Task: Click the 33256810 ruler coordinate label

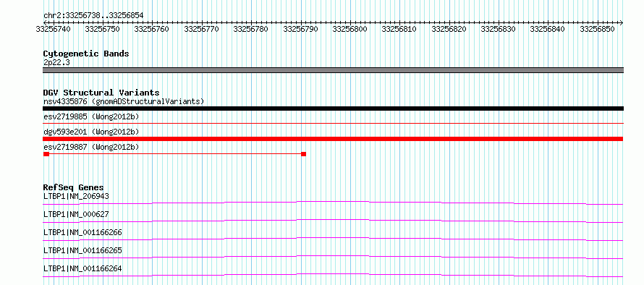Action: click(x=399, y=29)
